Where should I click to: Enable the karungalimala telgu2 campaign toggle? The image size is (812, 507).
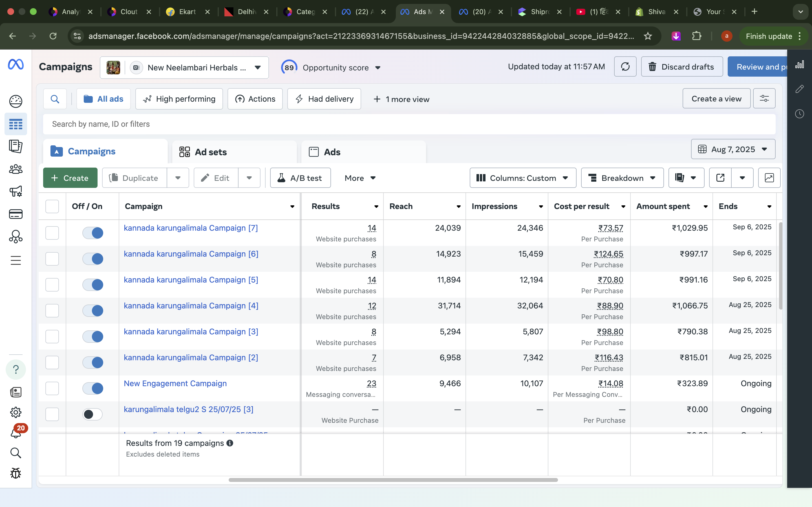point(92,414)
